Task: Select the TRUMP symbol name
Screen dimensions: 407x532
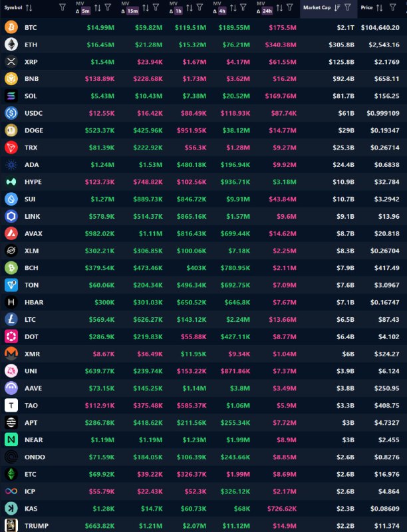Action: (x=37, y=526)
